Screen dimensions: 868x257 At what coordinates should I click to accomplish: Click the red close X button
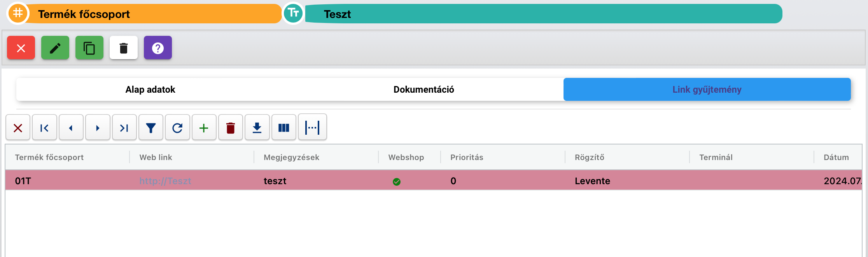pyautogui.click(x=21, y=48)
